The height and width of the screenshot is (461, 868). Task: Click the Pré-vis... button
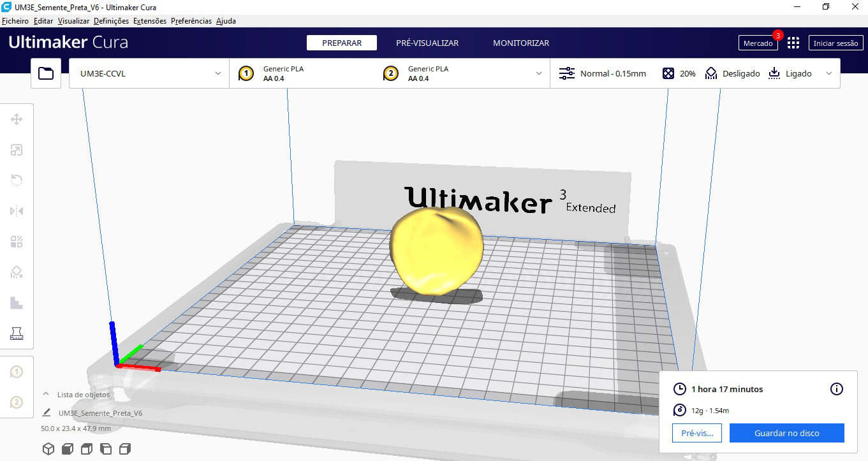tap(697, 433)
